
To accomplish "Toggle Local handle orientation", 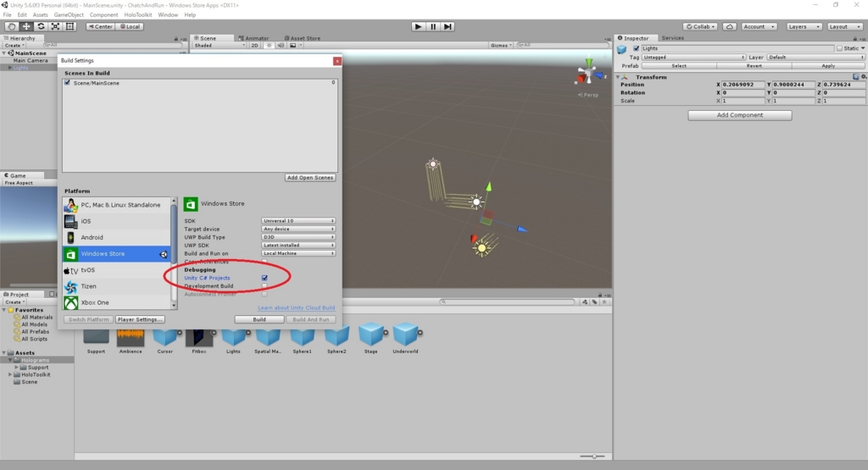I will (x=130, y=26).
